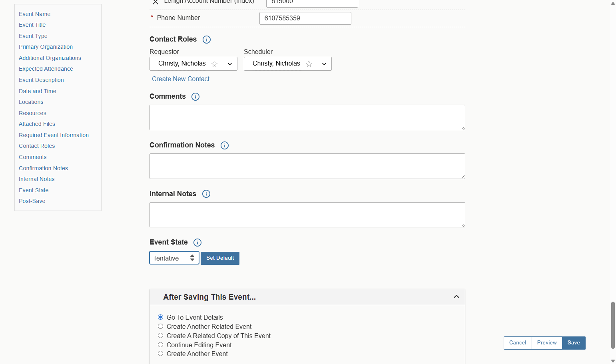
Task: Show Confirmation Notes info tooltip
Action: pos(225,145)
